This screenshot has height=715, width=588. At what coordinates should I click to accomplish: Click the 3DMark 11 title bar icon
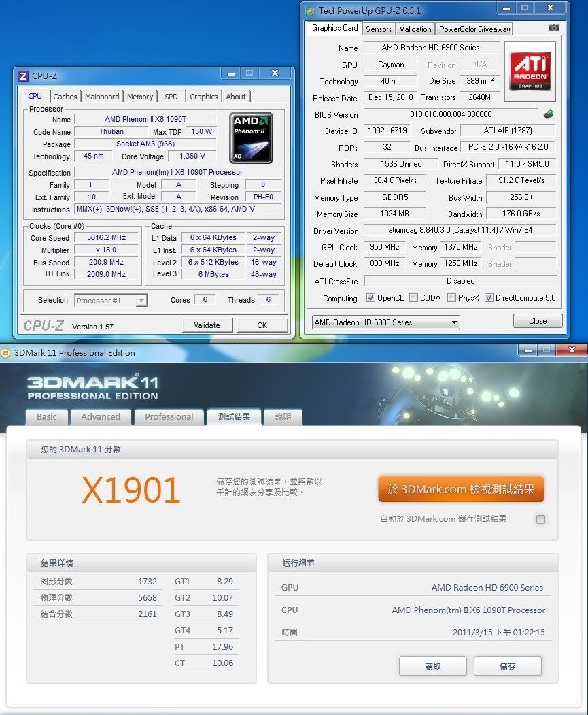5,352
